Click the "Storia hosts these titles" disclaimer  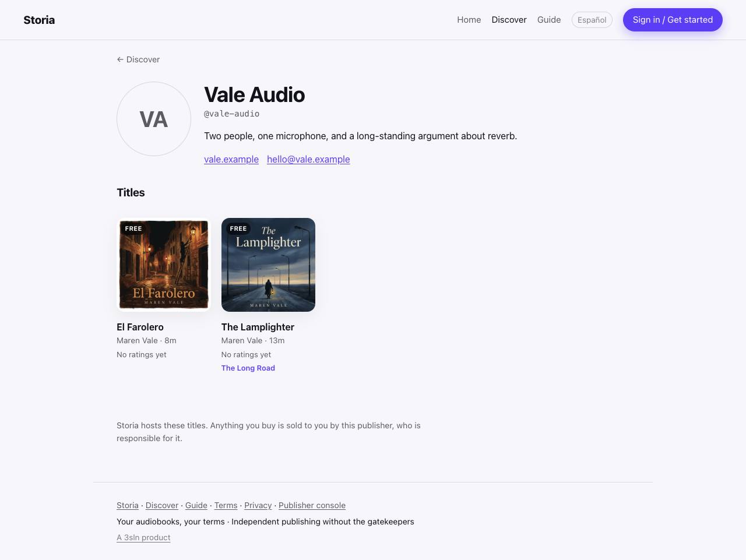[x=269, y=432]
